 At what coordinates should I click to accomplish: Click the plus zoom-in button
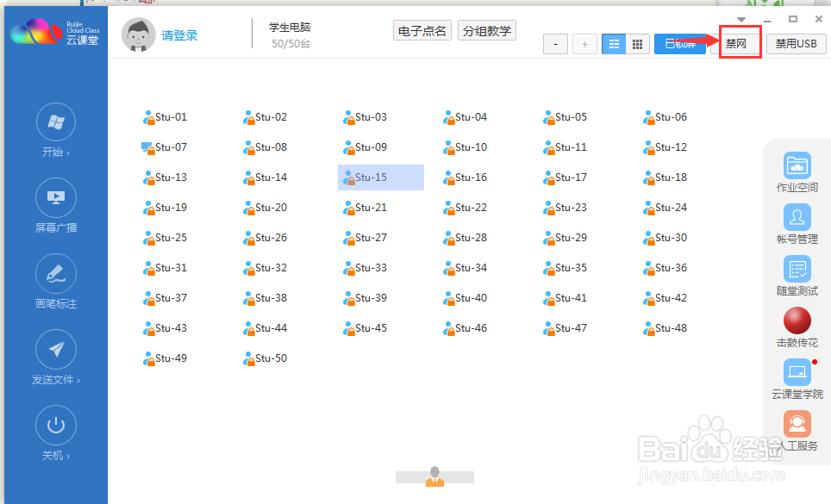584,44
